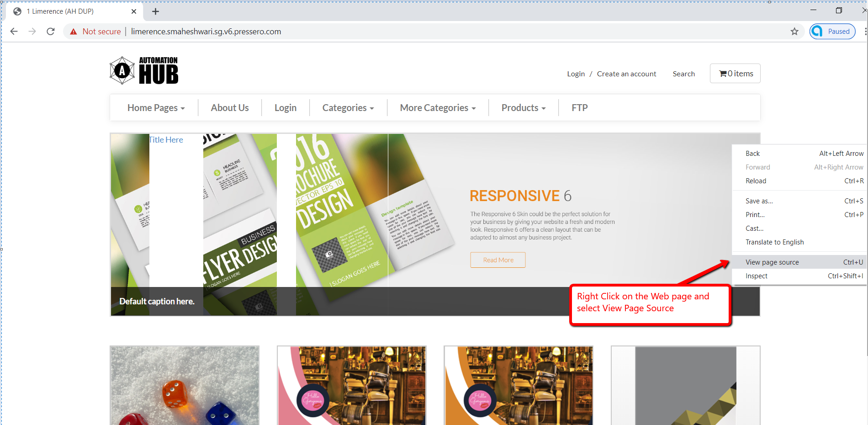Click the Paused profile button
The height and width of the screenshot is (425, 868).
click(x=832, y=32)
